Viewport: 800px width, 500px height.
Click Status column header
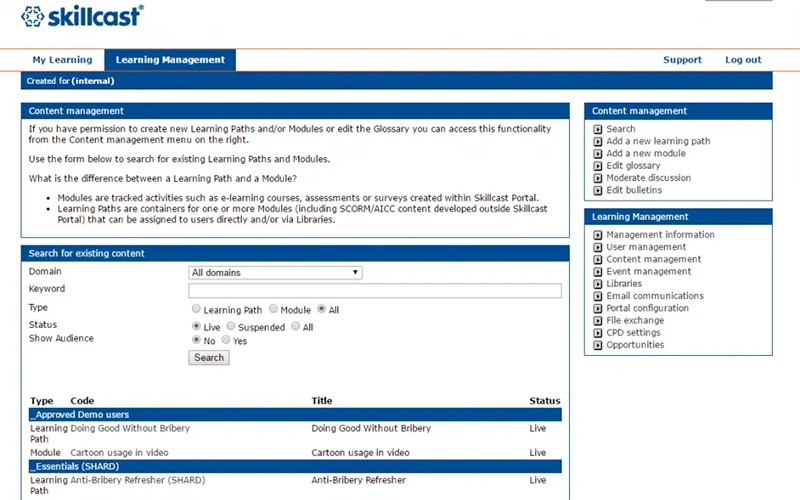(x=544, y=401)
